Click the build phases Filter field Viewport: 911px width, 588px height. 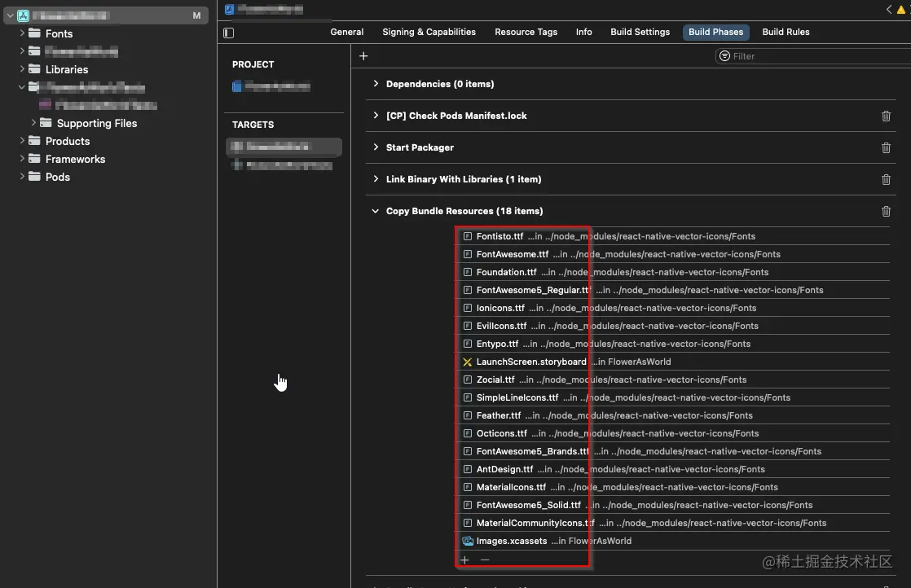813,56
